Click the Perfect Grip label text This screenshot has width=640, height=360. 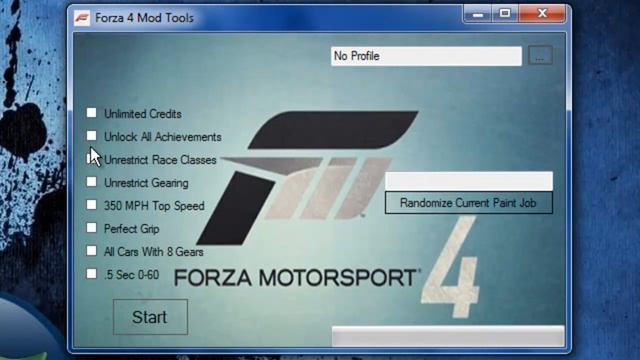(x=131, y=229)
